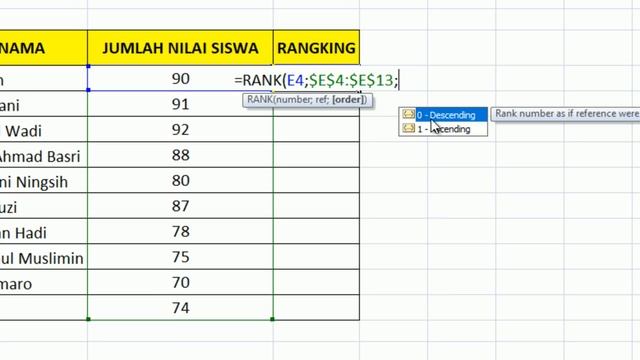Viewport: 640px width, 360px height.
Task: Select the cell containing value 80
Action: pyautogui.click(x=180, y=180)
